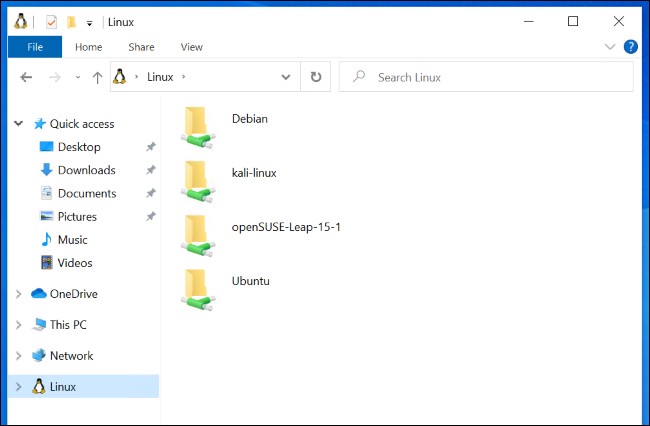
Task: Expand the ribbon with the chevron
Action: click(610, 47)
